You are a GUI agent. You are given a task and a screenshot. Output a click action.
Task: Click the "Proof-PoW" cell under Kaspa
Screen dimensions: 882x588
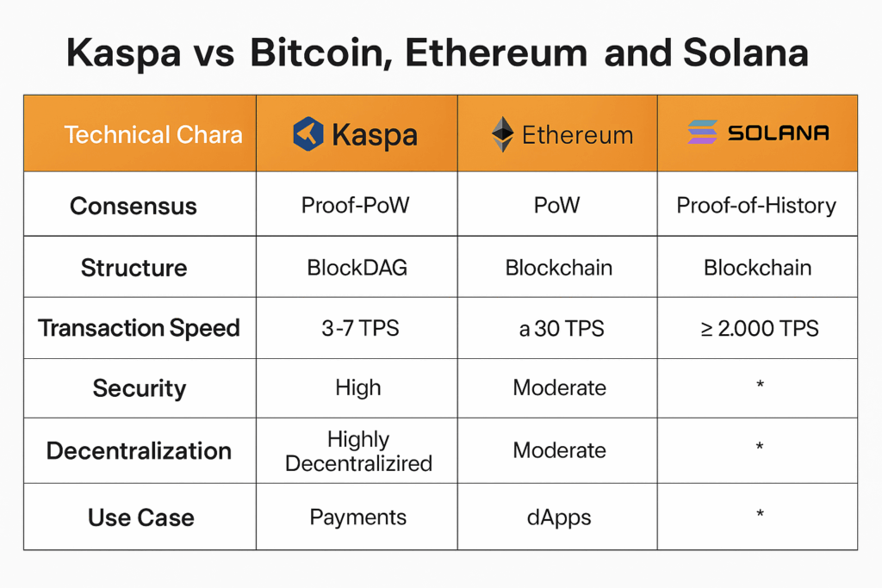tap(357, 206)
